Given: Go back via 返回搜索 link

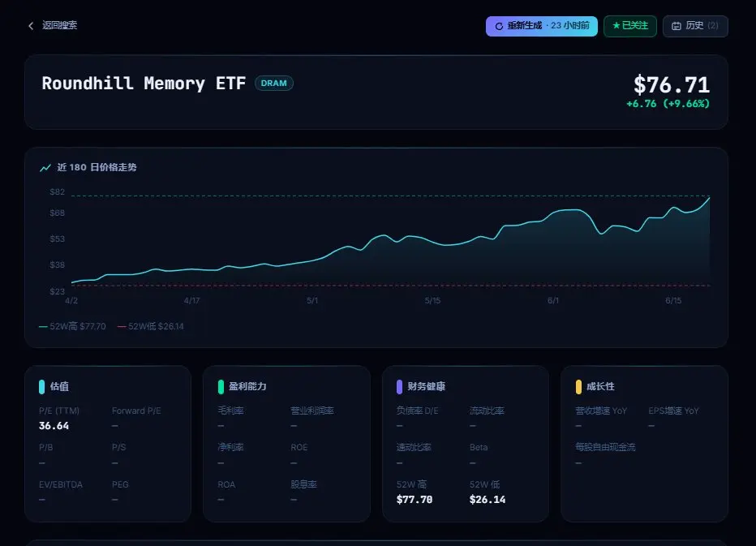Looking at the screenshot, I should [59, 25].
